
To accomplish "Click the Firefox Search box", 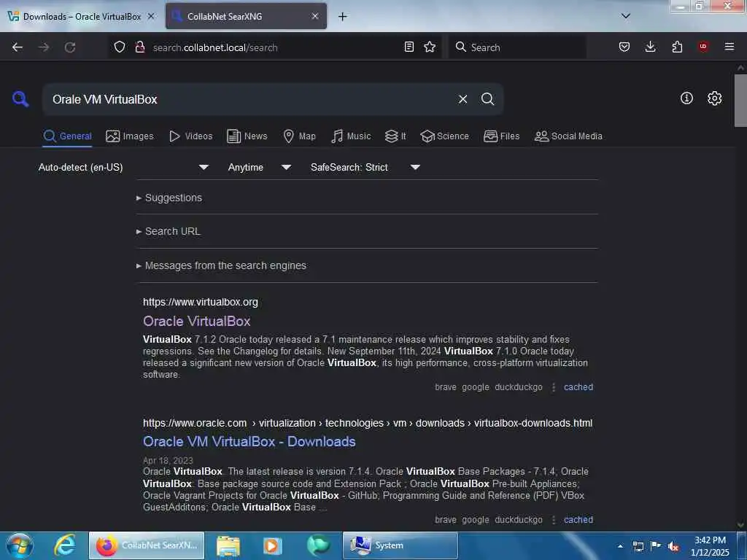I will click(517, 47).
